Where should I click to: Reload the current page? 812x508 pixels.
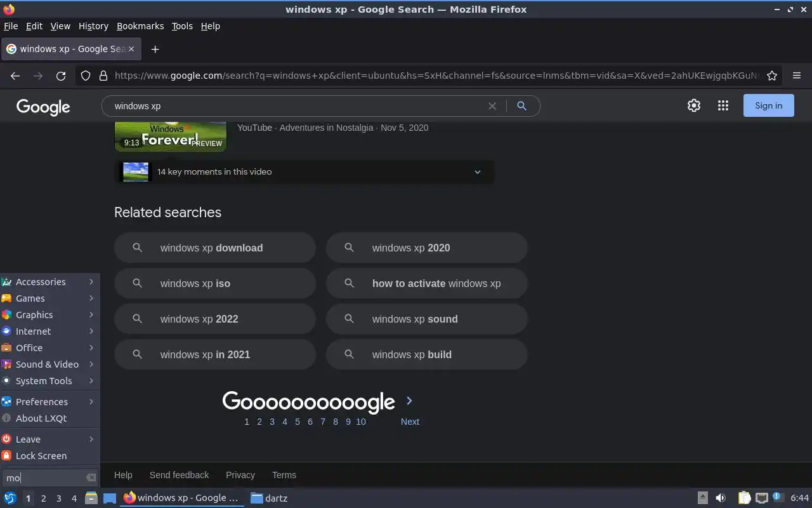[61, 76]
